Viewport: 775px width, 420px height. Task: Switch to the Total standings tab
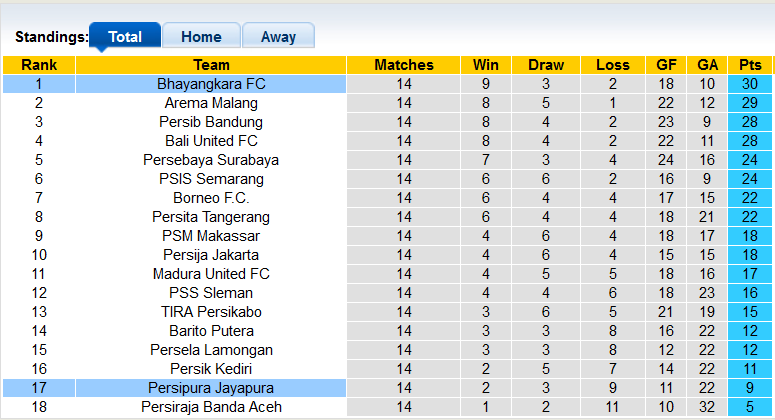[125, 37]
